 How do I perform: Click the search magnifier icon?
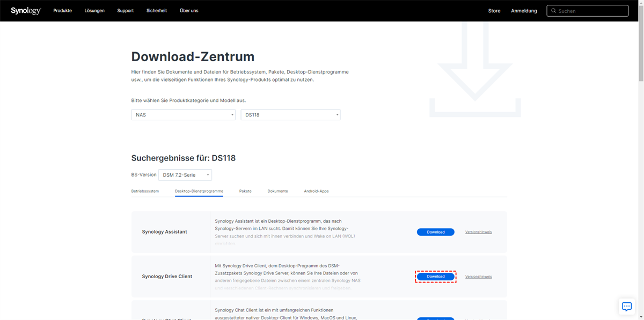[x=553, y=11]
